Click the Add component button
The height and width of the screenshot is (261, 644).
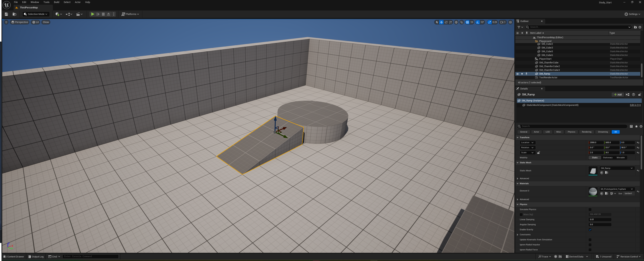(617, 95)
